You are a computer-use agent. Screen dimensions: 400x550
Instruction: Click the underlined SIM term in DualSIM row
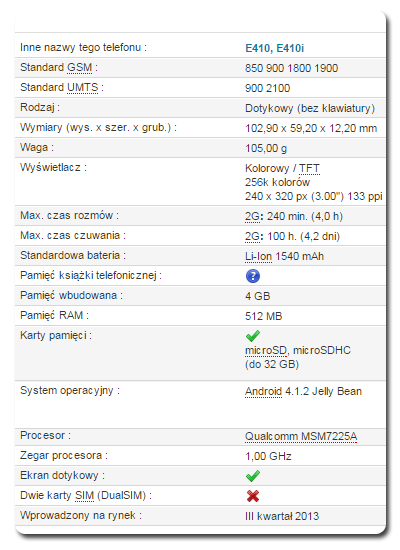point(85,496)
